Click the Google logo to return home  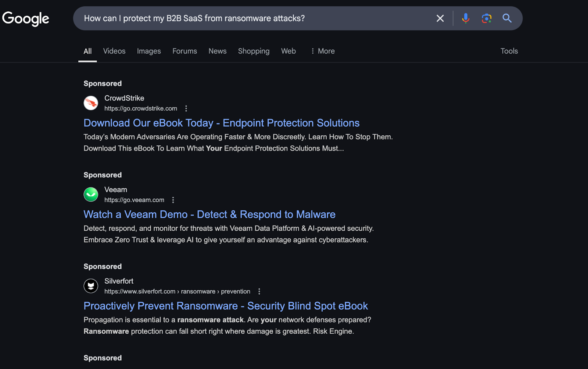(x=25, y=18)
